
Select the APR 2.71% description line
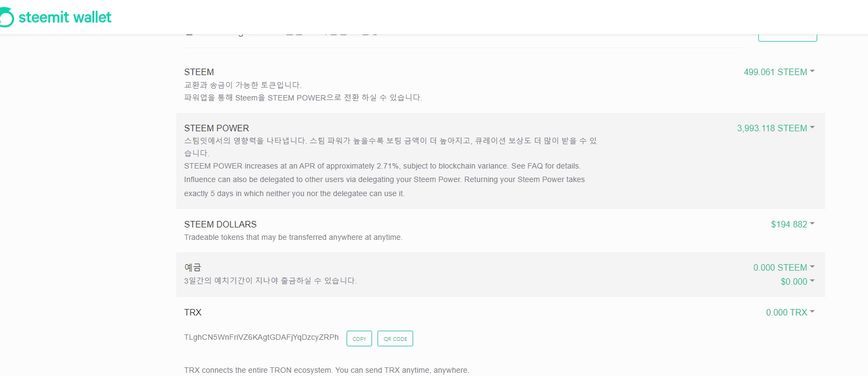pyautogui.click(x=382, y=166)
